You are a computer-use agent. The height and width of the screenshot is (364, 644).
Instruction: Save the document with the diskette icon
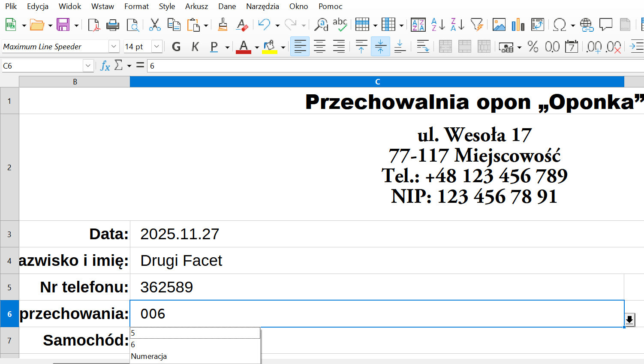tap(63, 25)
